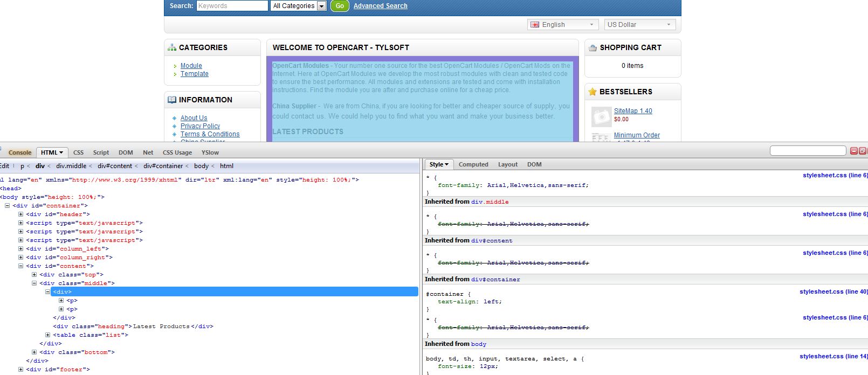Viewport: 868px width, 375px height.
Task: Click the Edit button in HTML panel
Action: point(4,166)
